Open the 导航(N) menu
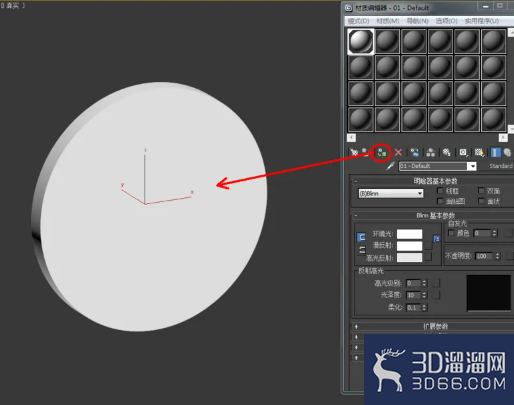The image size is (514, 405). (x=417, y=21)
